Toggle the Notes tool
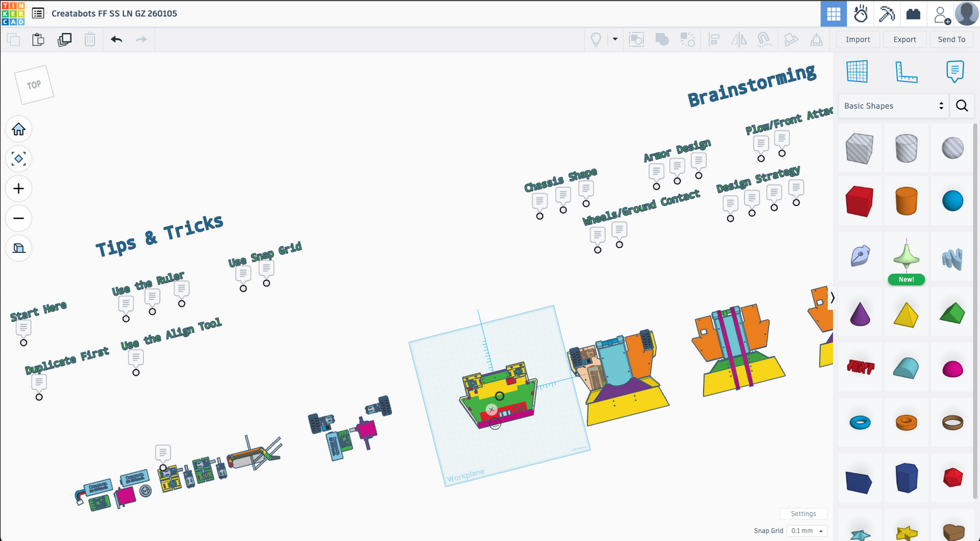 click(955, 71)
